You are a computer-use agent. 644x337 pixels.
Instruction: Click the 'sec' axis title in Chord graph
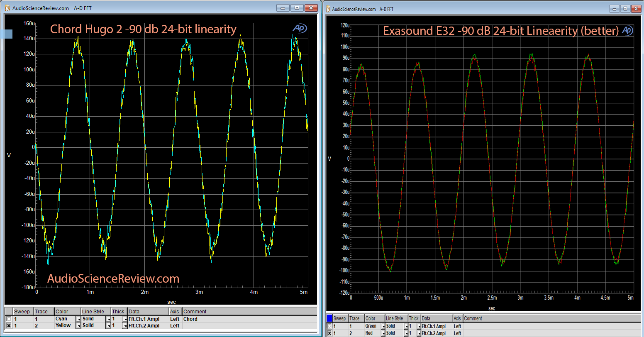coord(171,303)
